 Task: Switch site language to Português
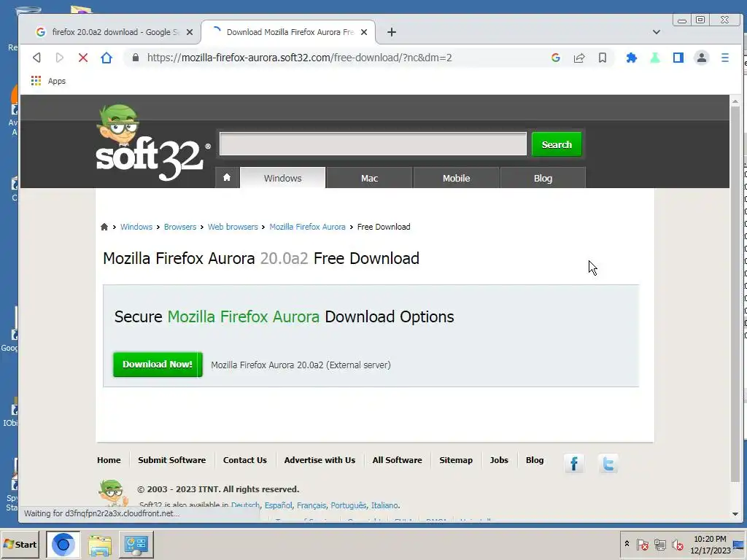pos(348,505)
